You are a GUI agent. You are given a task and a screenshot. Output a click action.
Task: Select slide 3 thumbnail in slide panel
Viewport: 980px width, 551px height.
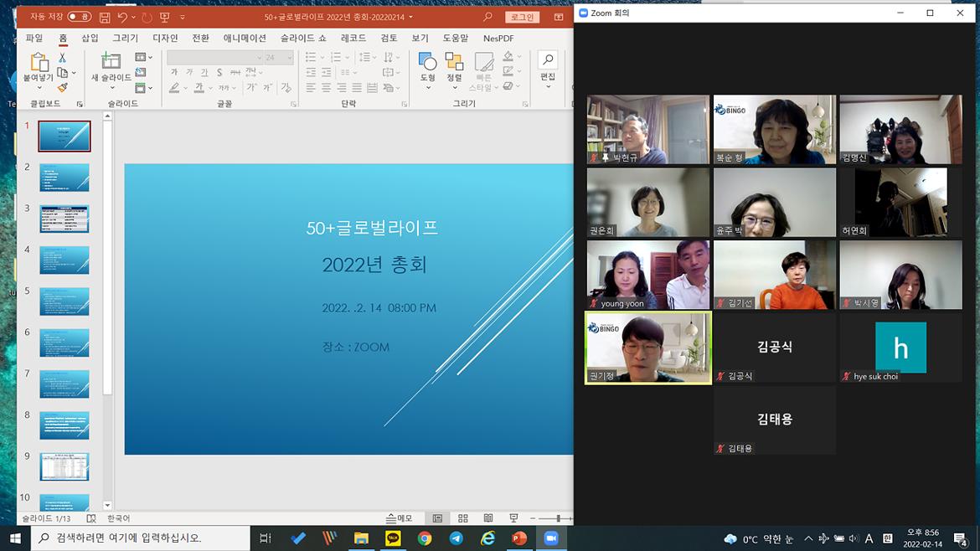[64, 219]
